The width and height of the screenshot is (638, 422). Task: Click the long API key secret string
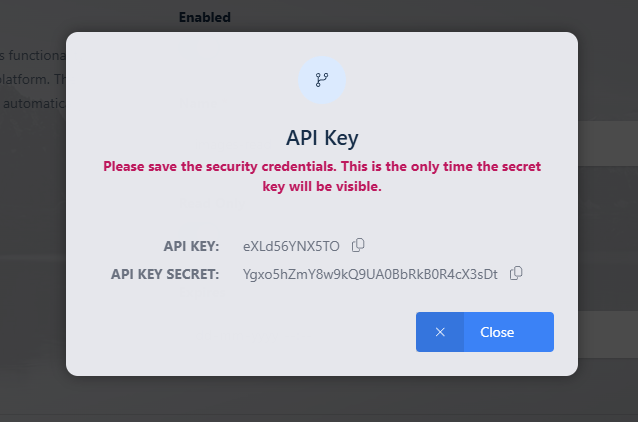click(370, 274)
